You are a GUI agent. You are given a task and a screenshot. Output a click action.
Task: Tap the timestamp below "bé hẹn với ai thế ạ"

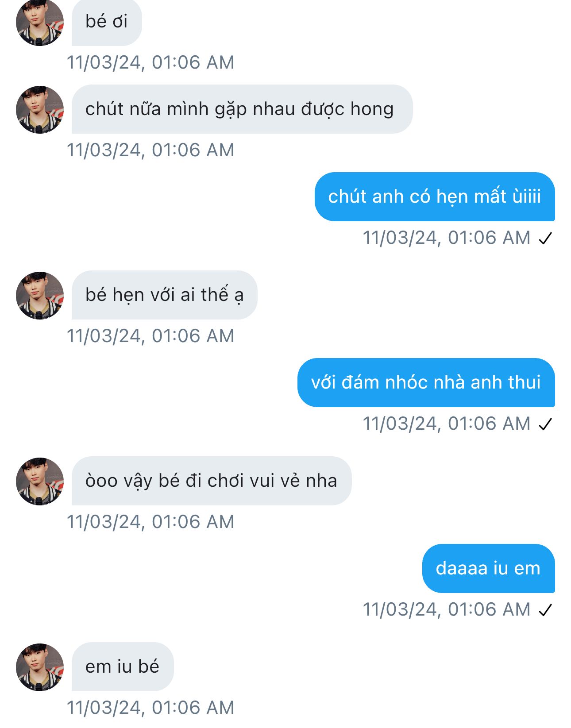coord(150,336)
